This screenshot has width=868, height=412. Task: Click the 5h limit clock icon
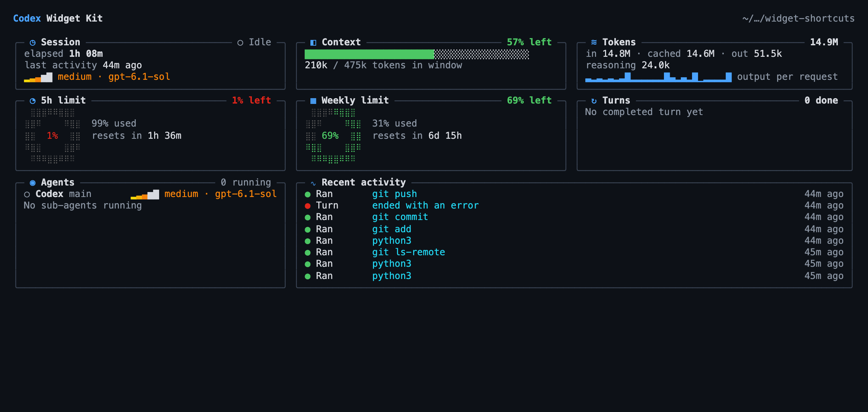(x=33, y=101)
